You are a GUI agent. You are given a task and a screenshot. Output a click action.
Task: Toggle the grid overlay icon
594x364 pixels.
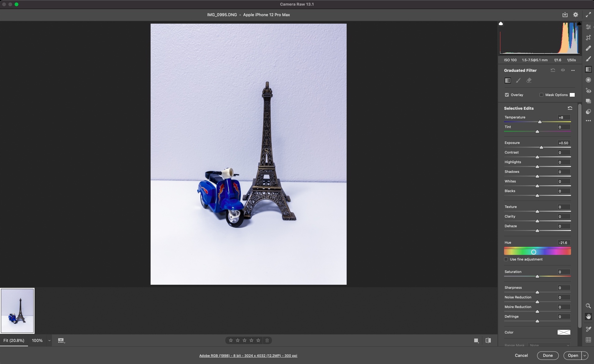[588, 340]
